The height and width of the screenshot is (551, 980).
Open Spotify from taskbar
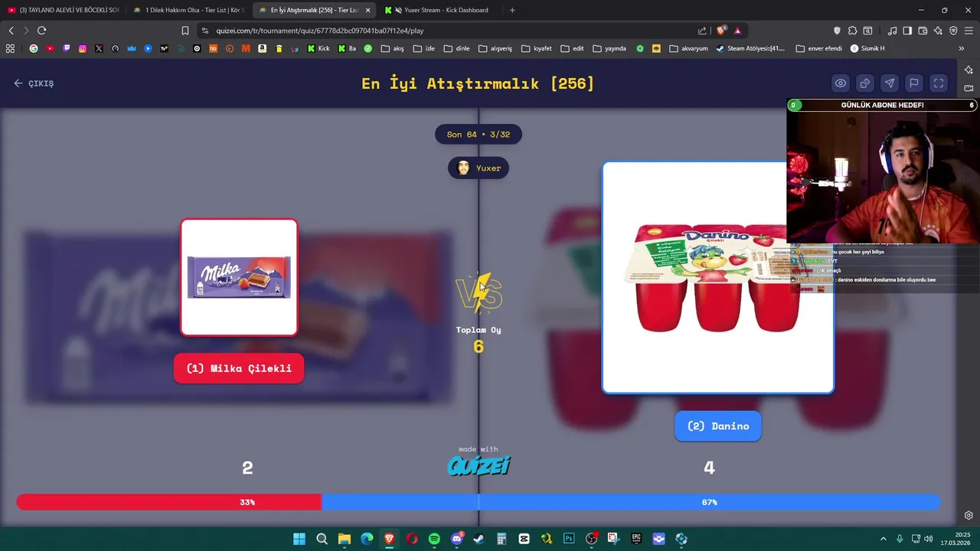(x=434, y=539)
